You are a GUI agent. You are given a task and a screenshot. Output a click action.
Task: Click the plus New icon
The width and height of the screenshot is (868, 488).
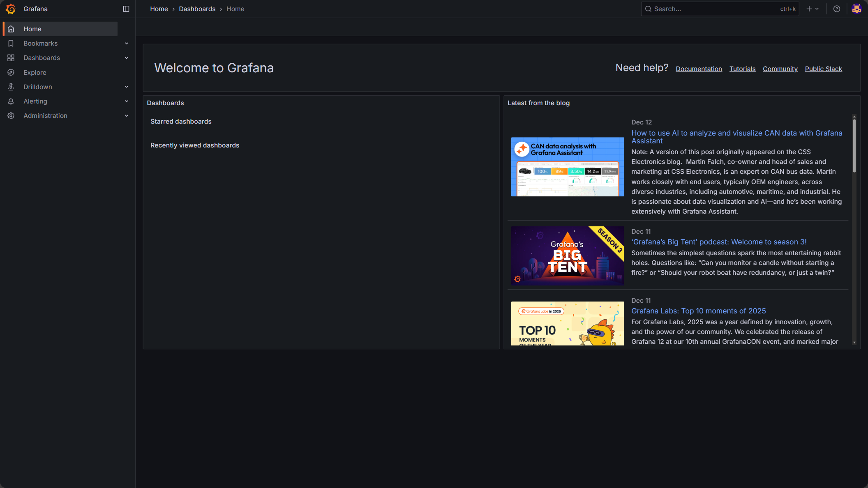809,9
